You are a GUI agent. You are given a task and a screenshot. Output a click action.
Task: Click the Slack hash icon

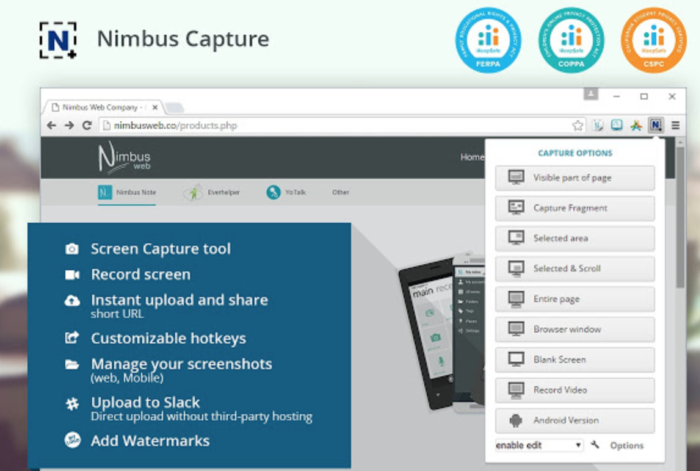(x=72, y=404)
